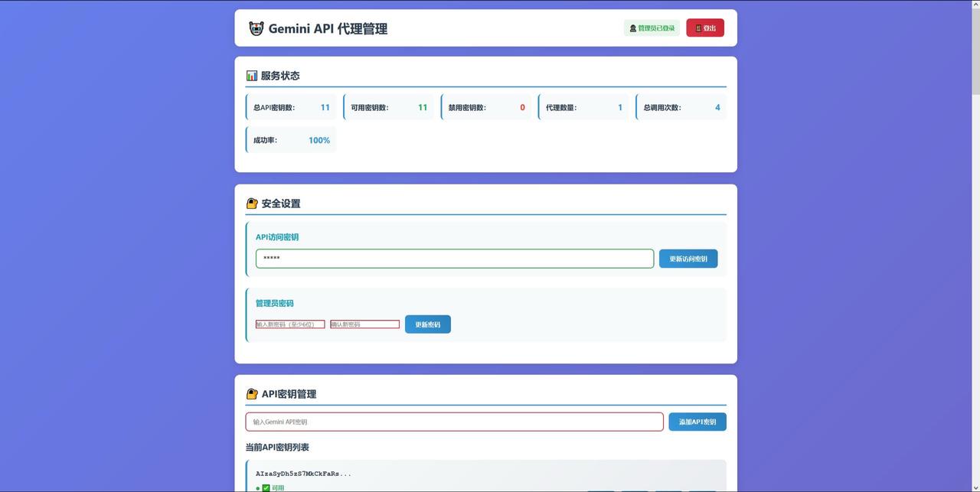Focus the API访问密钥 masked input field

pos(455,259)
